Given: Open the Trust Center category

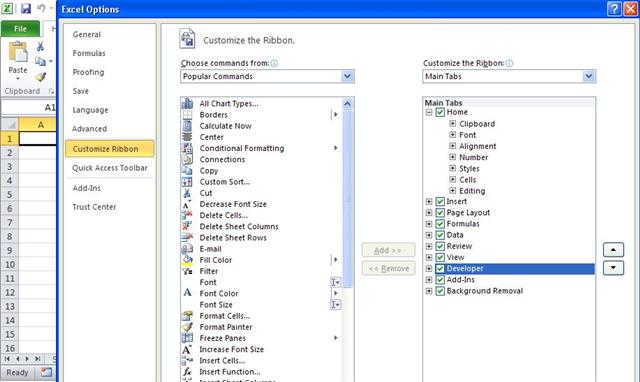Looking at the screenshot, I should pos(94,207).
